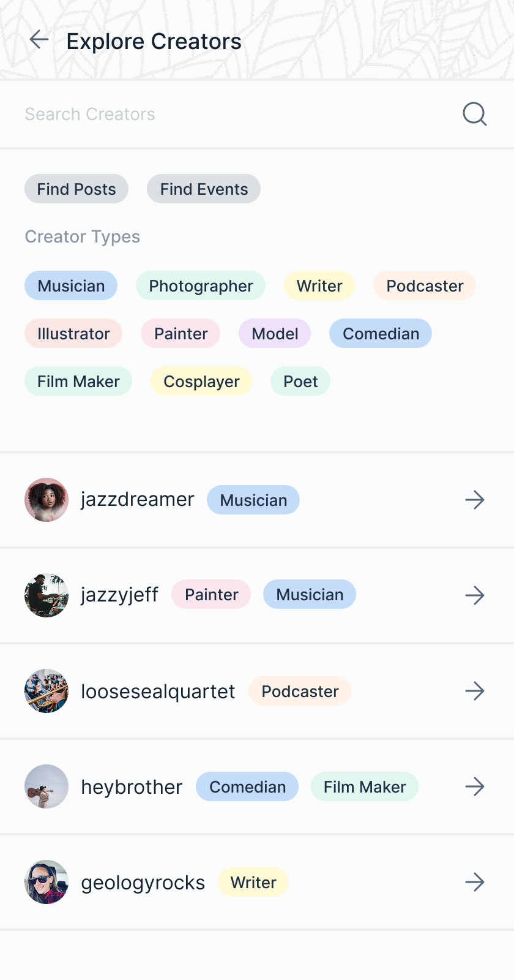Screen dimensions: 514x980
Task: Open loosesealquartet profile via arrow
Action: pyautogui.click(x=474, y=691)
